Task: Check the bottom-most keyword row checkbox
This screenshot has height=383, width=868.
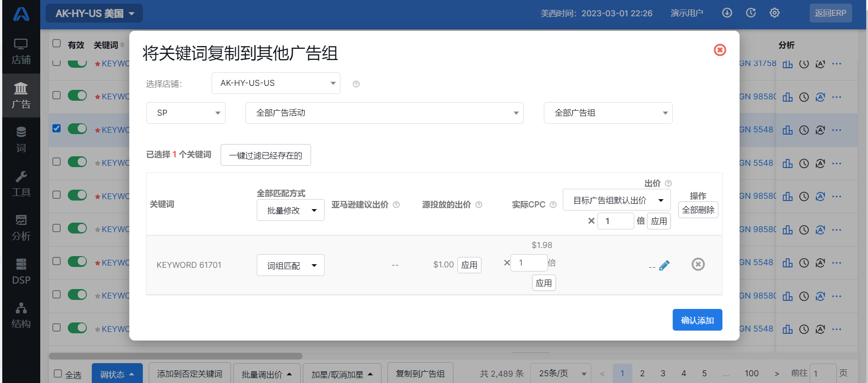Action: point(57,327)
